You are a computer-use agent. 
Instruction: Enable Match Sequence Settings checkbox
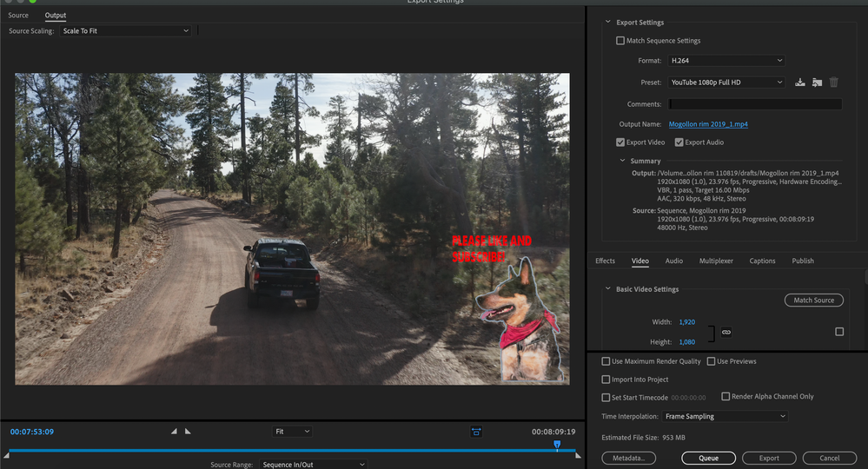[x=620, y=40]
